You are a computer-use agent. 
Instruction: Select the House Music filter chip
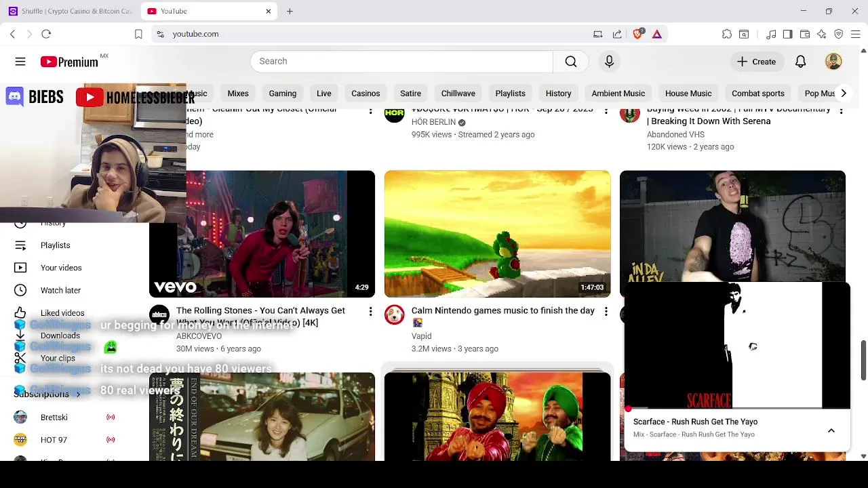point(688,94)
